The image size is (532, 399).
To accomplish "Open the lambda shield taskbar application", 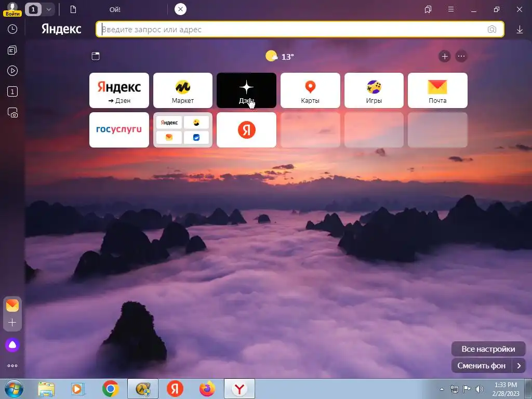I will click(x=143, y=389).
